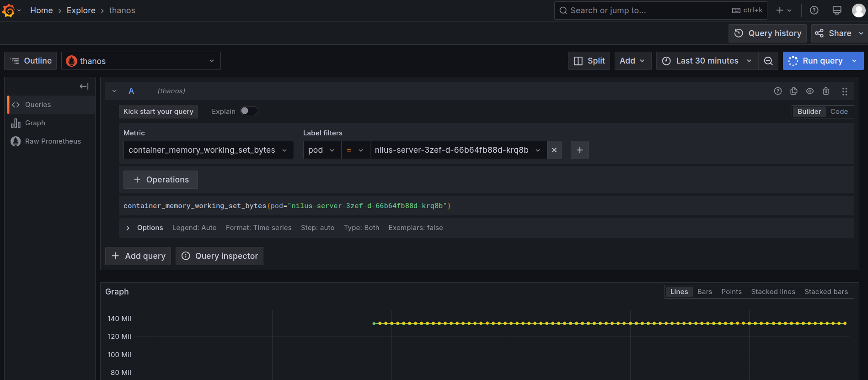Open the Query inspector
Screen dimensions: 868x380
(220, 256)
